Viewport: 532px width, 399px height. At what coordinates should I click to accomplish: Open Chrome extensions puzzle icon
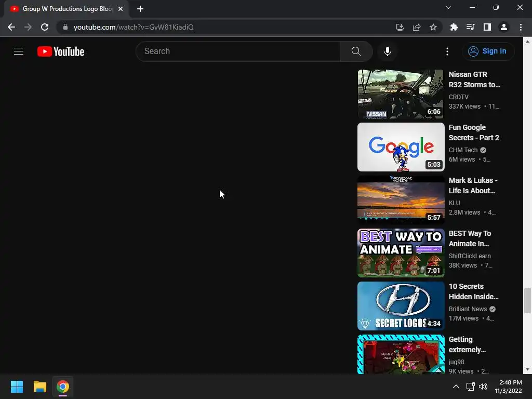coord(454,27)
